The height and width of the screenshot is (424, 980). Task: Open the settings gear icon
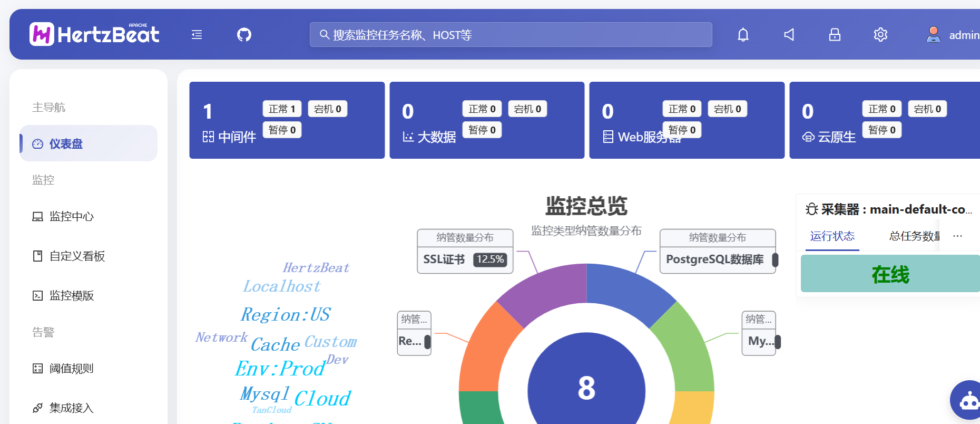pyautogui.click(x=880, y=35)
